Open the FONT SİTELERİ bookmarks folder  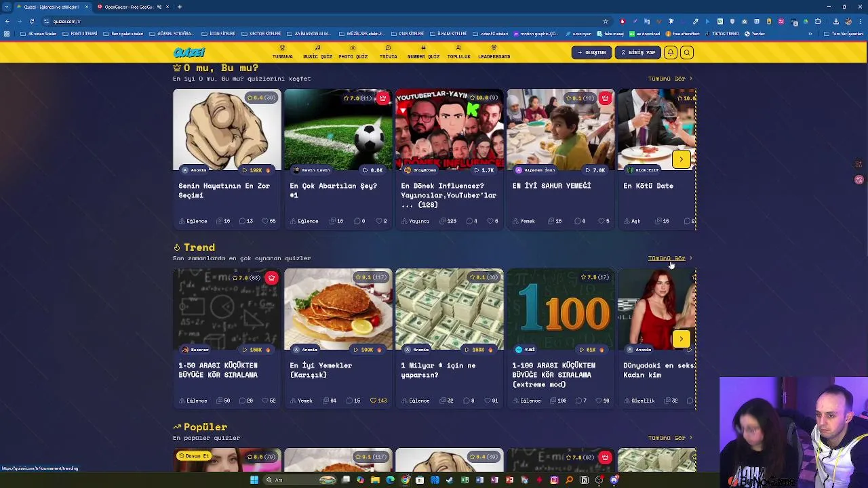tap(80, 34)
